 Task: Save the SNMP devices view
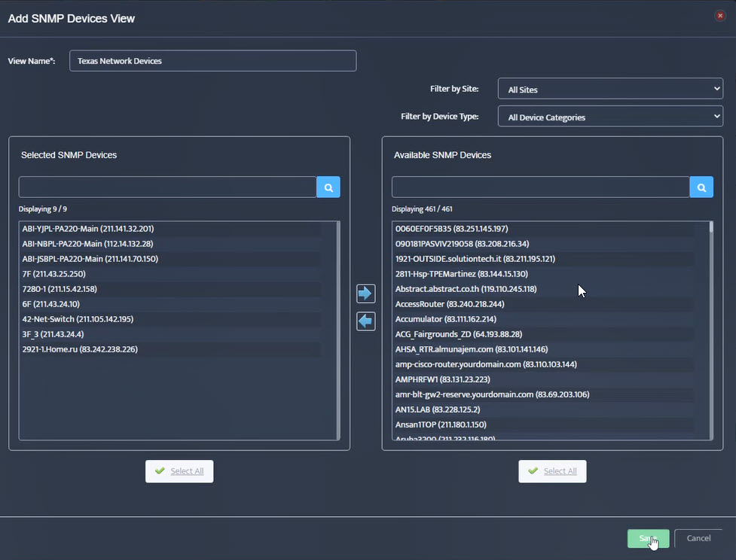point(648,538)
